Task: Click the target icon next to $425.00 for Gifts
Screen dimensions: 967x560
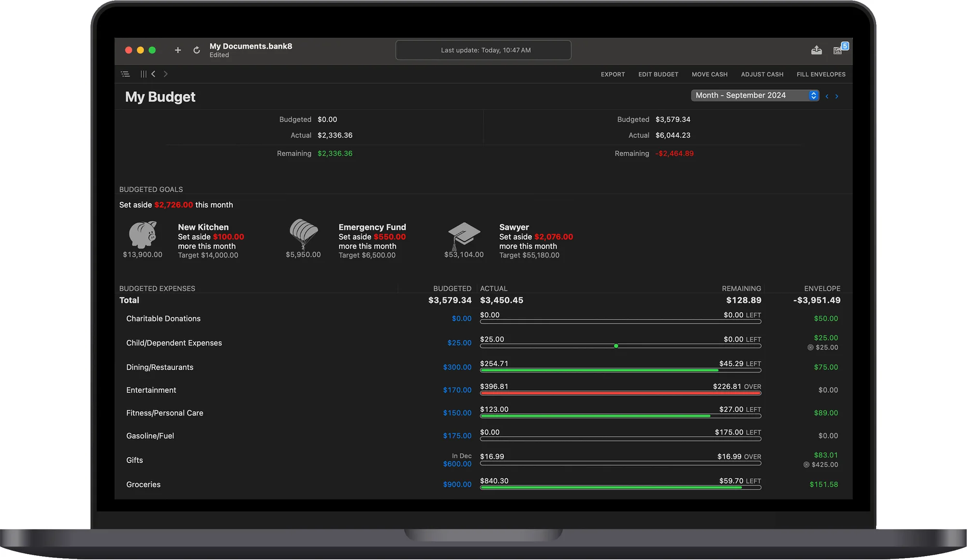Action: (x=806, y=465)
